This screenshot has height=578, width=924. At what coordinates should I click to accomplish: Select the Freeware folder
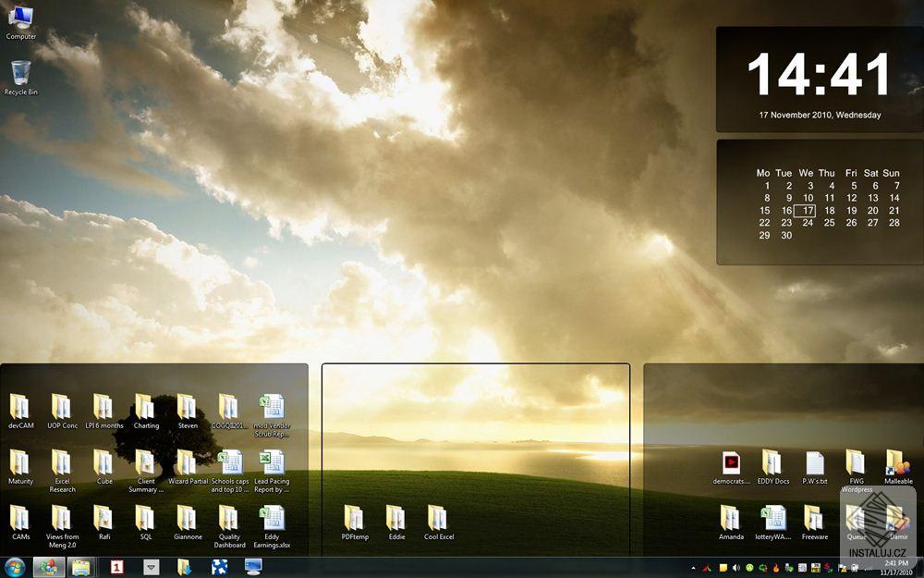(x=814, y=523)
